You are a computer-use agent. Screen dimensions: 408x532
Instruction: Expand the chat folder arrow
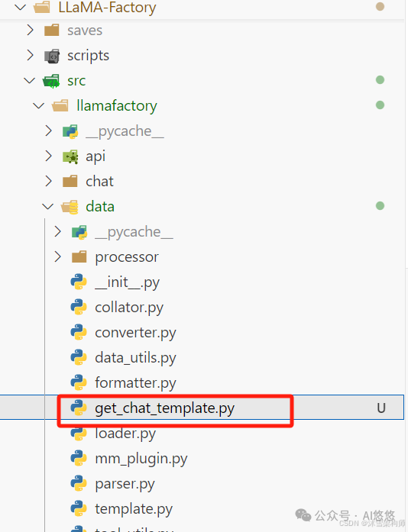click(49, 181)
